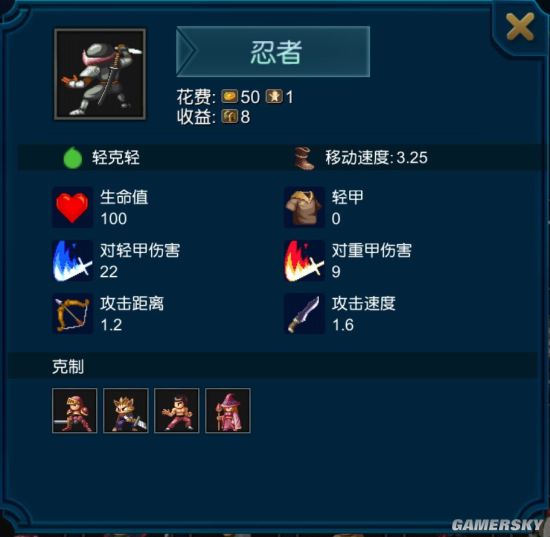Select the pink witch counter unit
The image size is (550, 537).
click(228, 410)
